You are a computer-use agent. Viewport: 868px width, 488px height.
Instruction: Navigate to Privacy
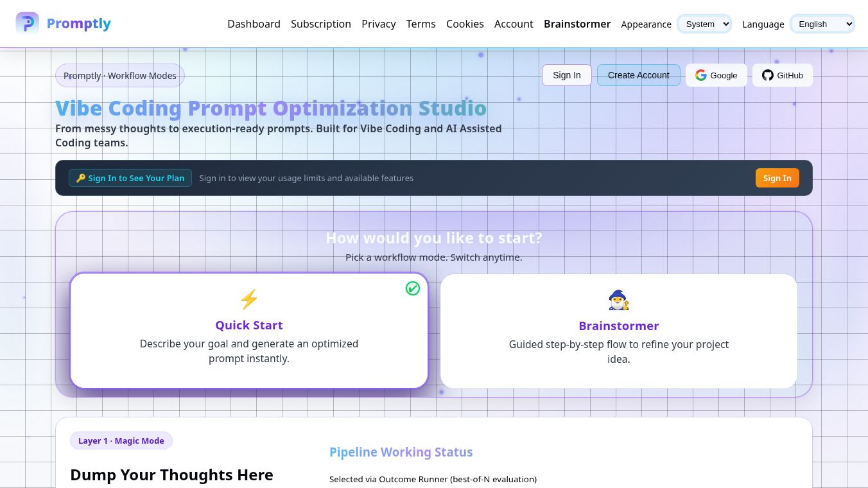[379, 24]
